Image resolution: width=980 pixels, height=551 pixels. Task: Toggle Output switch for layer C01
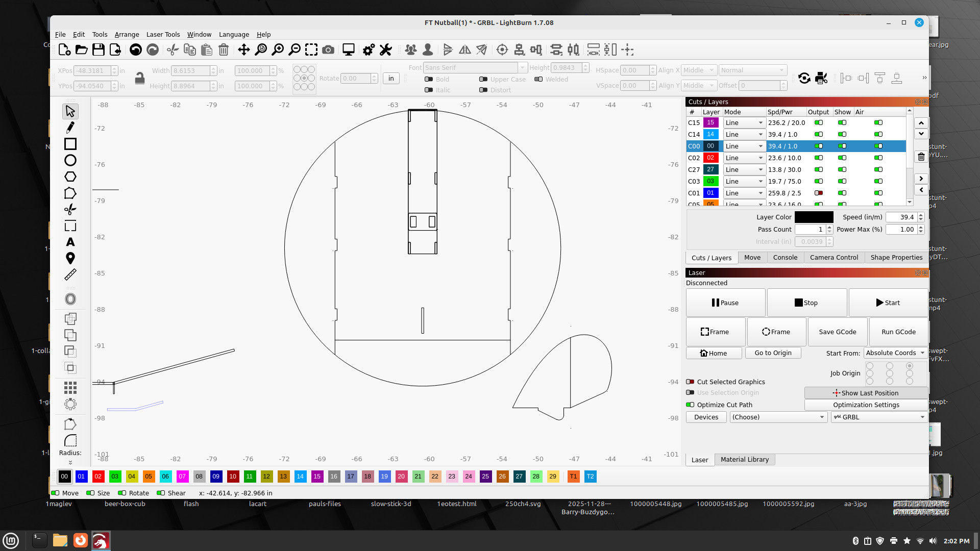coord(819,193)
